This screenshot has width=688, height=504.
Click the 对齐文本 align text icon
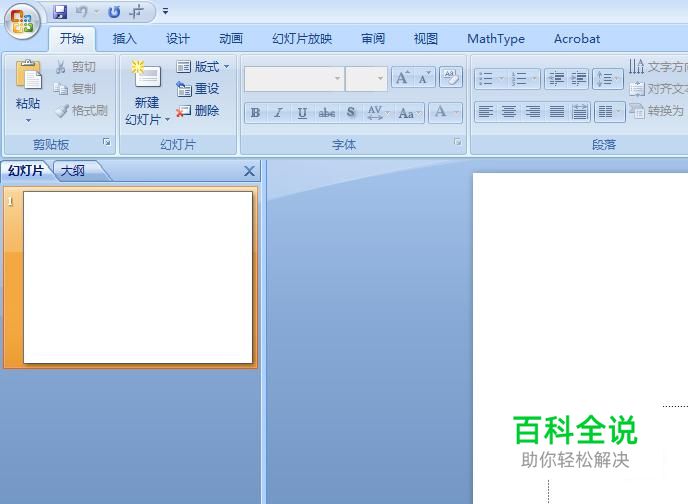tap(637, 89)
